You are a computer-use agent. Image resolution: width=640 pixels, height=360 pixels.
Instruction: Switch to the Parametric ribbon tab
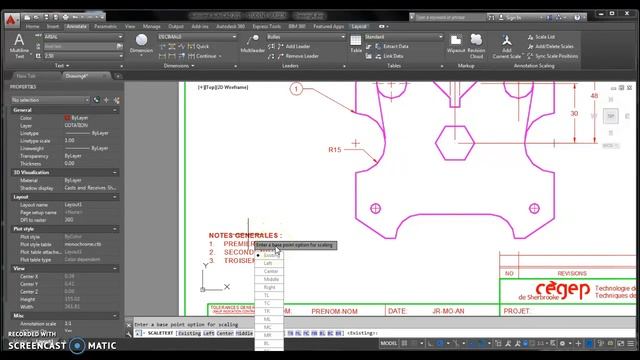[x=105, y=27]
